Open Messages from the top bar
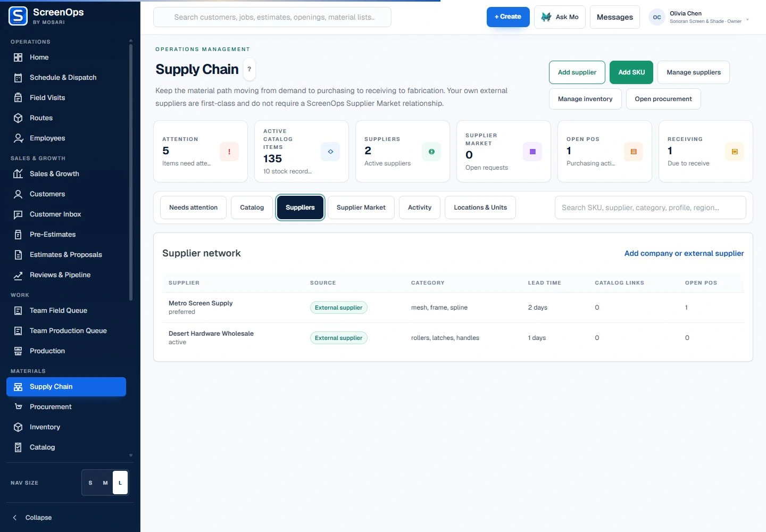 615,17
